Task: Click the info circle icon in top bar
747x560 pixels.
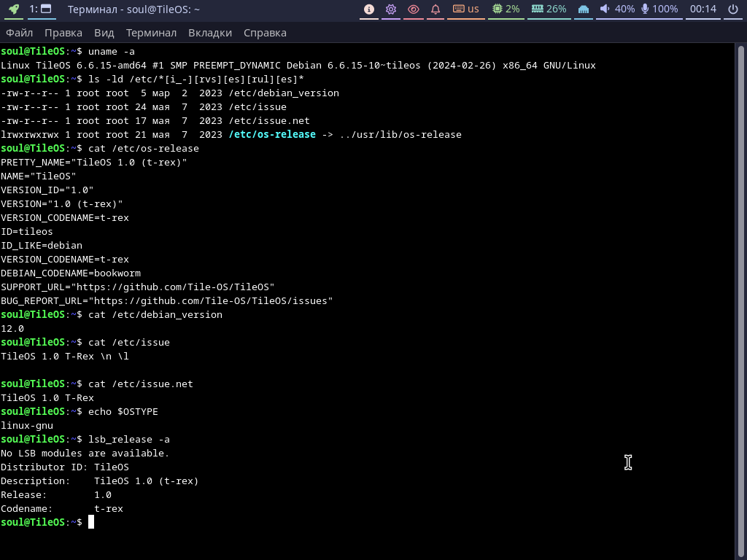Action: 368,9
